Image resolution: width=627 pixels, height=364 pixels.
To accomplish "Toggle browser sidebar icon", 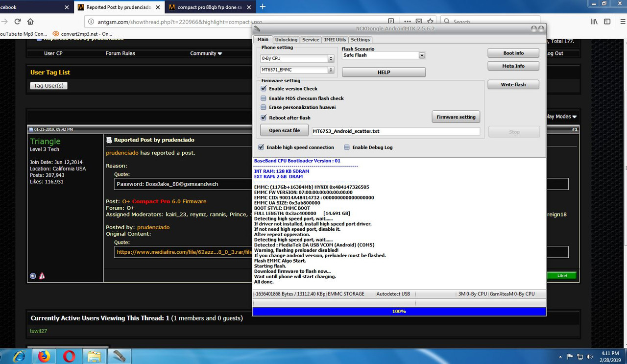I will (x=607, y=22).
